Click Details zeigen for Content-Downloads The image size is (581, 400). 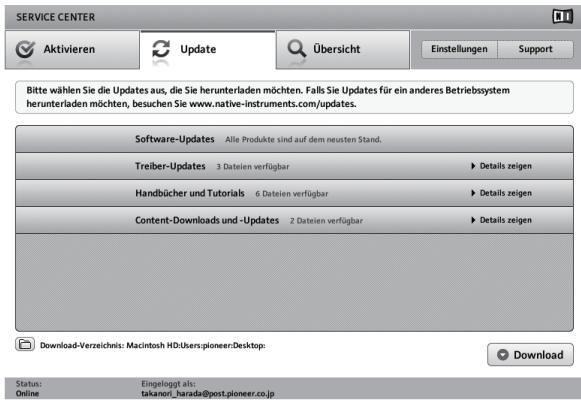coord(505,220)
